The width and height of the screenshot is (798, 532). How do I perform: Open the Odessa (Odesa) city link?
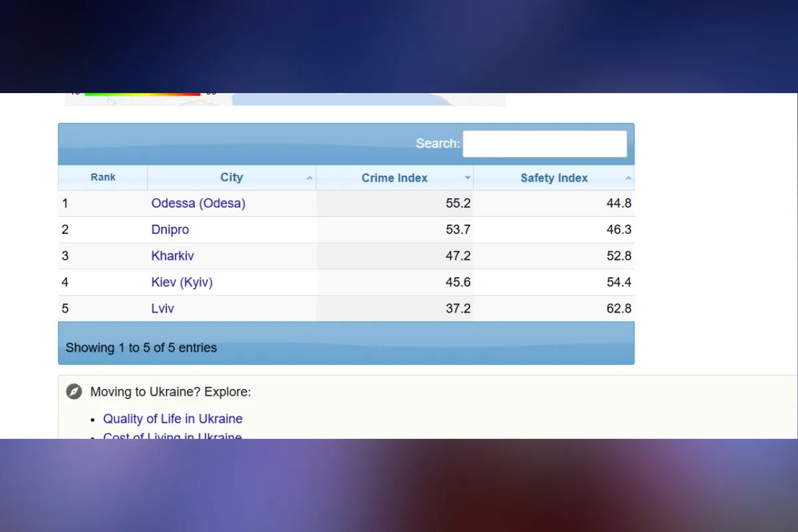pos(198,203)
